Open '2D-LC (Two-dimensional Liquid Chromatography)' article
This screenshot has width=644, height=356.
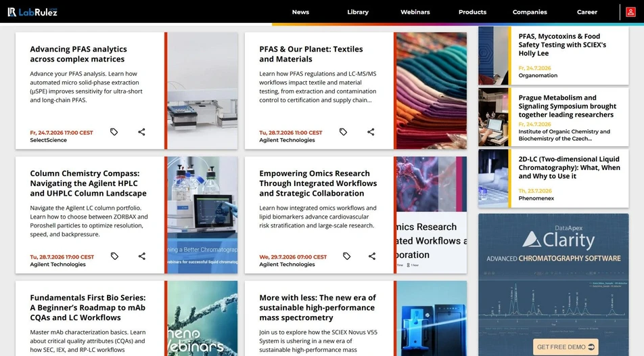click(x=569, y=167)
